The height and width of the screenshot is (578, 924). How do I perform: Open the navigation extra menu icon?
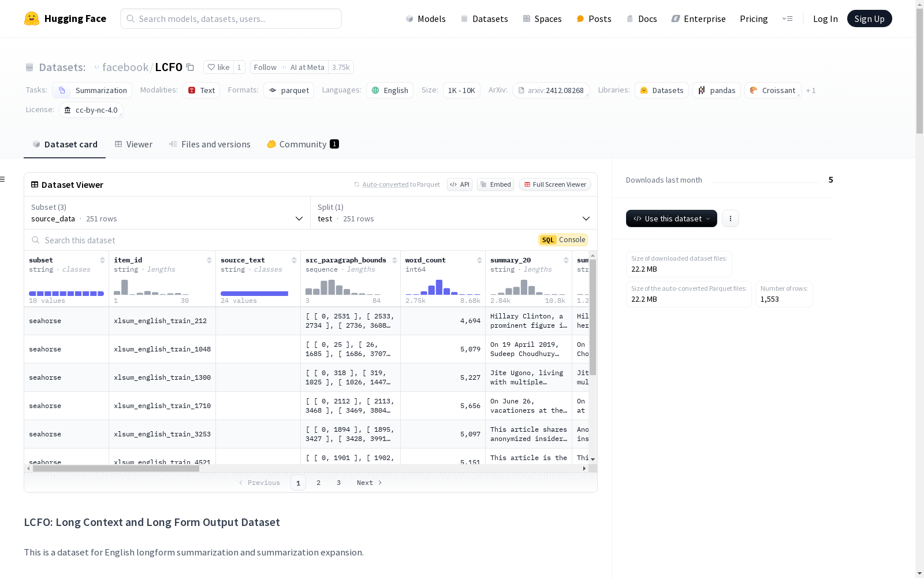[x=787, y=18]
